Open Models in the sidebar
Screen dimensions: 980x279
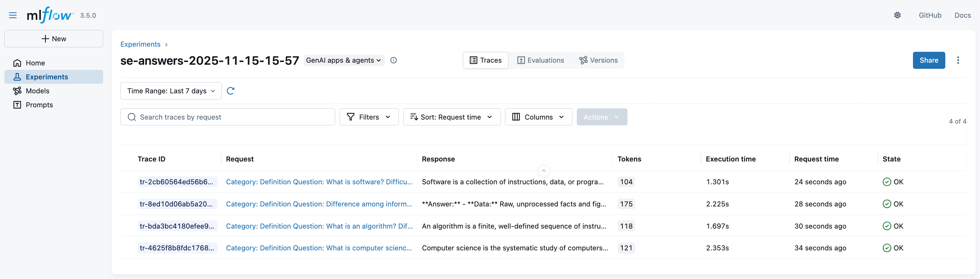pyautogui.click(x=37, y=91)
